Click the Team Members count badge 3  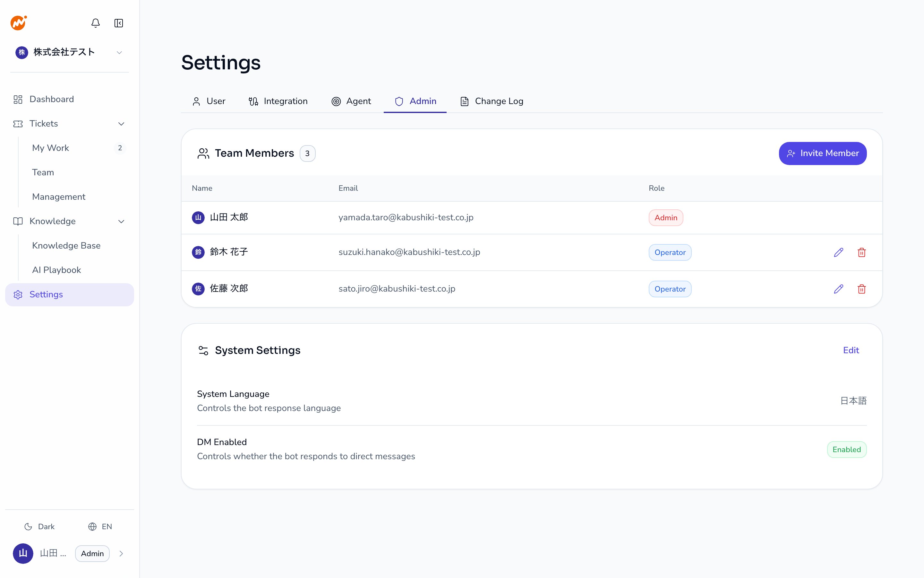tap(307, 153)
